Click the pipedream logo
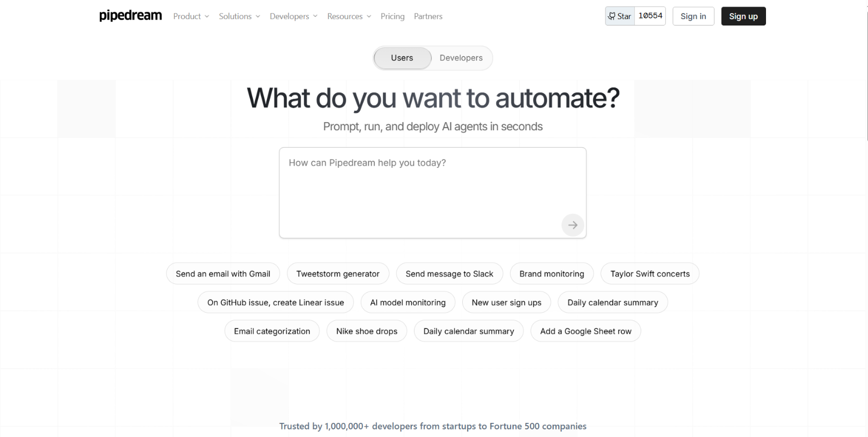This screenshot has height=437, width=868. [130, 16]
